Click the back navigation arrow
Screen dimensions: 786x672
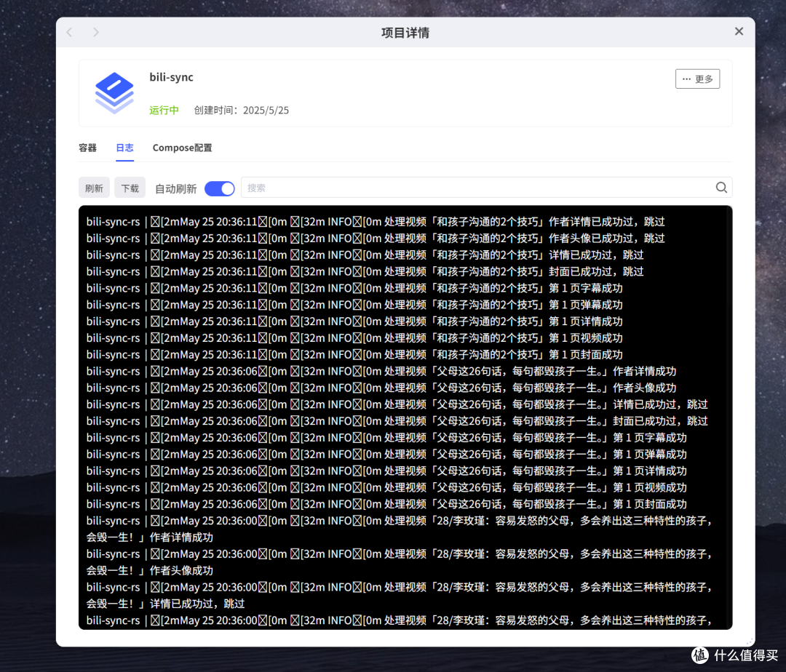pyautogui.click(x=70, y=33)
